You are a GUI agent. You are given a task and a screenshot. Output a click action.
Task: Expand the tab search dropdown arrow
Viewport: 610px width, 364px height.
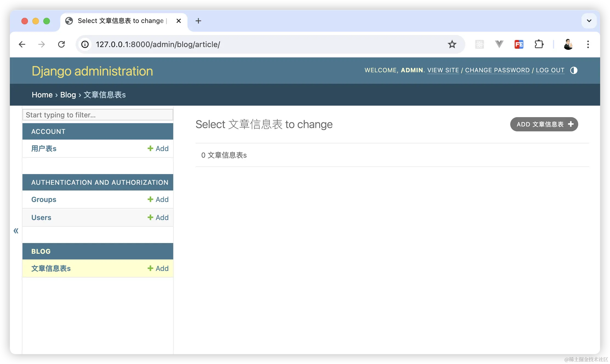point(589,21)
